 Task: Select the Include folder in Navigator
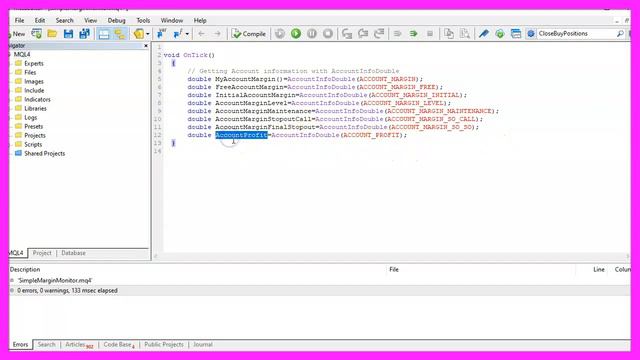[34, 90]
